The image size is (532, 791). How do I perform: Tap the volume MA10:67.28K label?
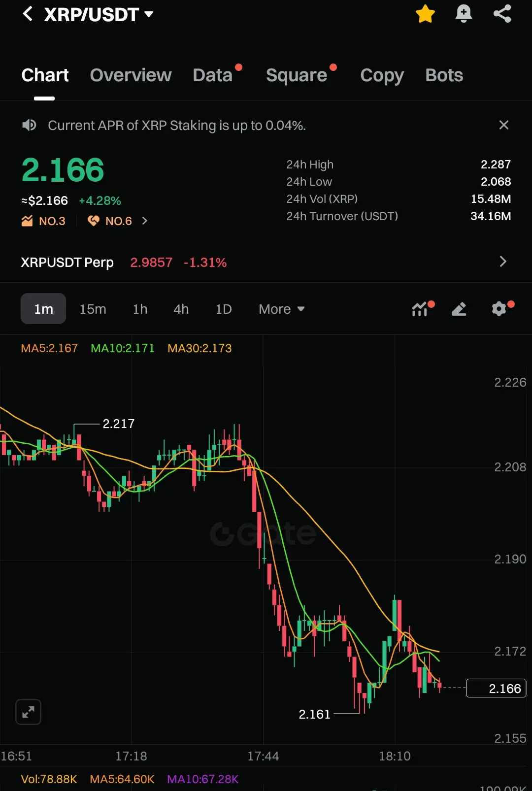point(203,779)
